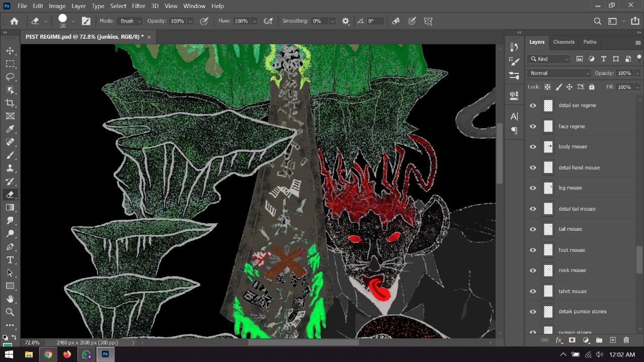Open the Share document icon

point(635,21)
